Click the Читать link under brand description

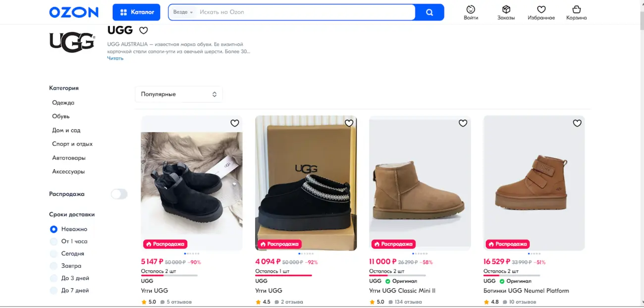115,59
